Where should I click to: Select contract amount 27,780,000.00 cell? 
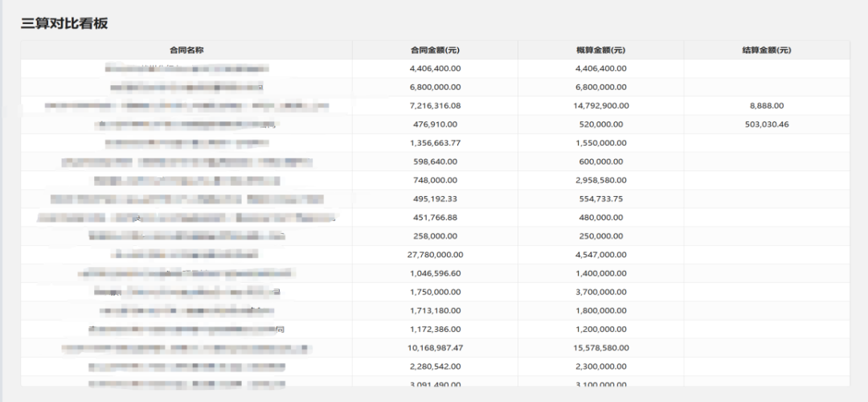coord(435,255)
